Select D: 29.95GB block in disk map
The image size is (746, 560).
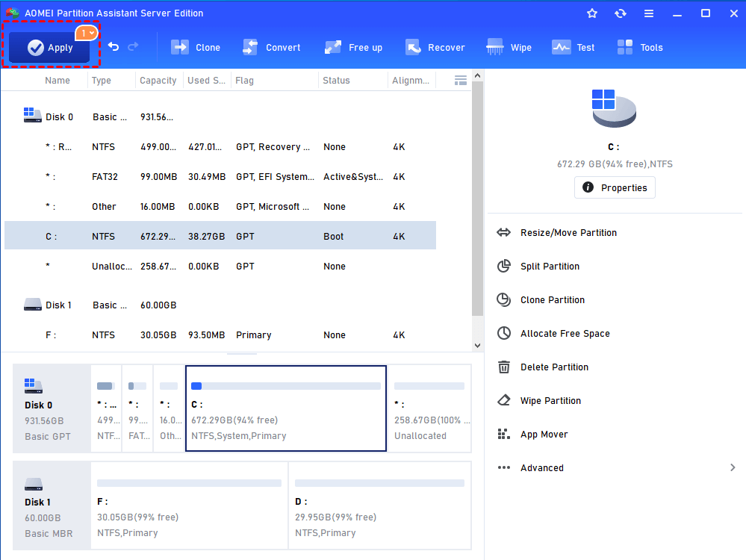(x=379, y=505)
